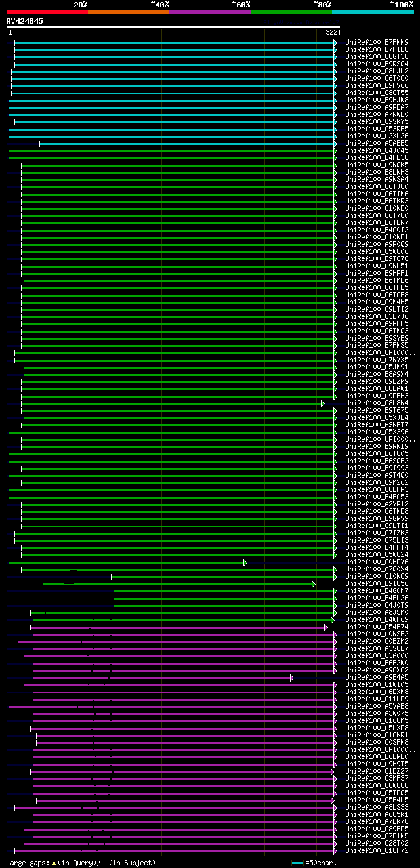
Task: Select hit label UniRef100_C1GKR1
Action: point(377,735)
